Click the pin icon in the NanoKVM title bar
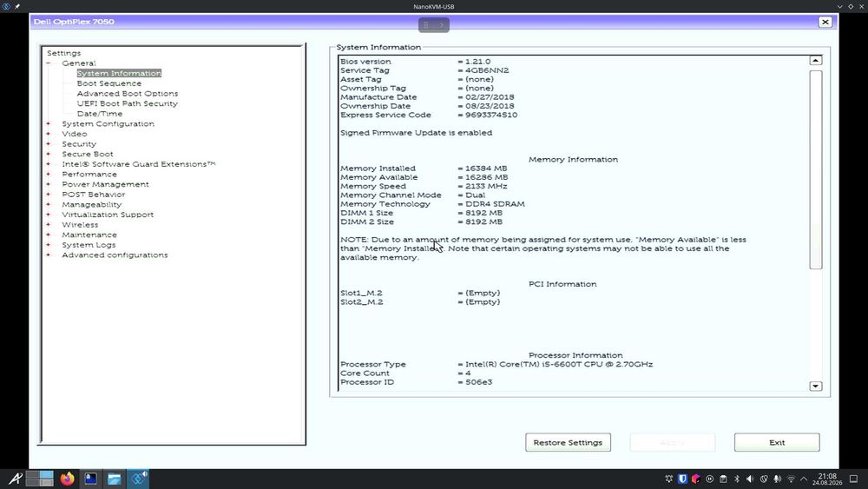This screenshot has width=868, height=489. [x=17, y=6]
